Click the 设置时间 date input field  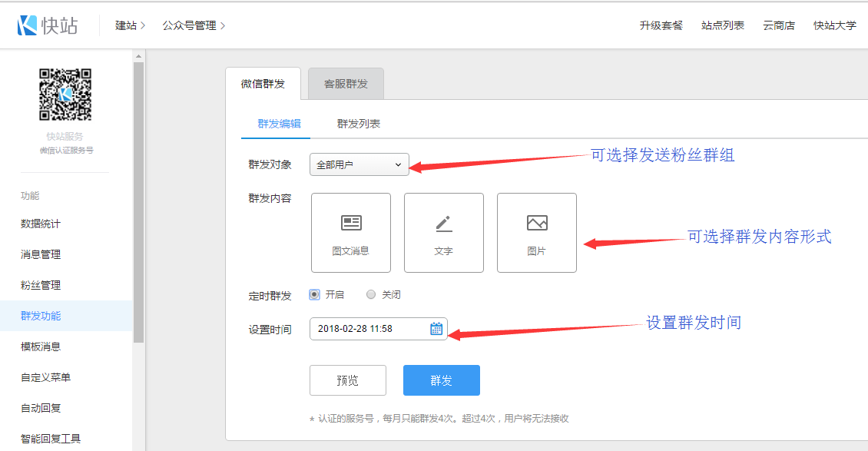coord(369,329)
